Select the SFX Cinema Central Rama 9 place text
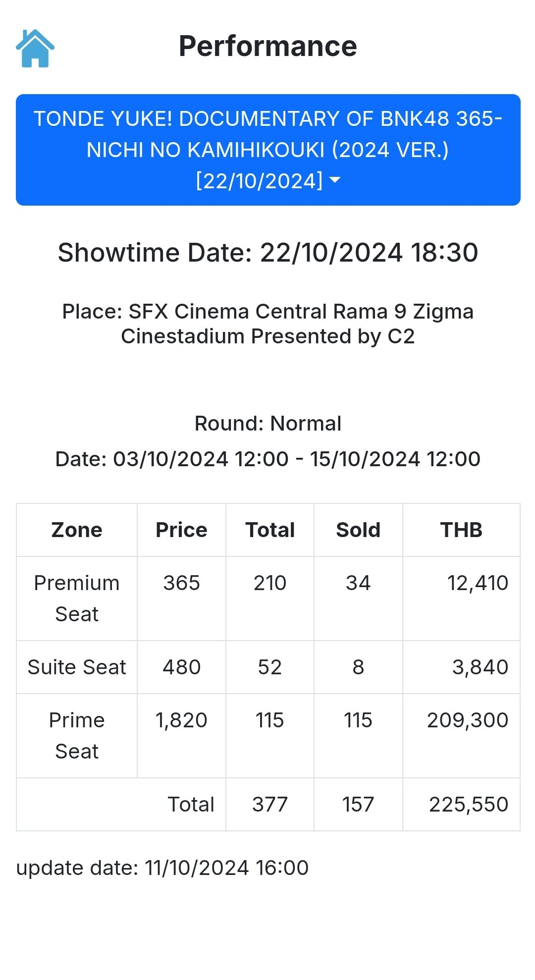 [268, 324]
